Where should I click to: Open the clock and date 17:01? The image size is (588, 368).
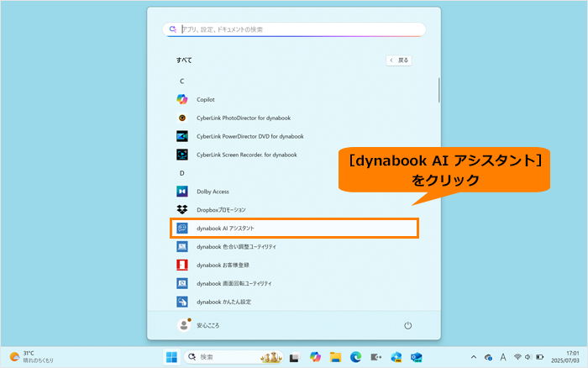coord(565,357)
